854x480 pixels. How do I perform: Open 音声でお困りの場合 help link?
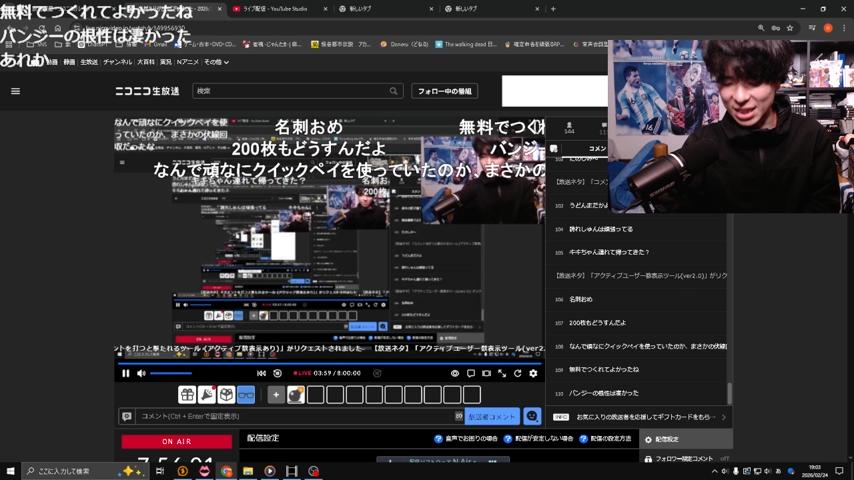466,439
